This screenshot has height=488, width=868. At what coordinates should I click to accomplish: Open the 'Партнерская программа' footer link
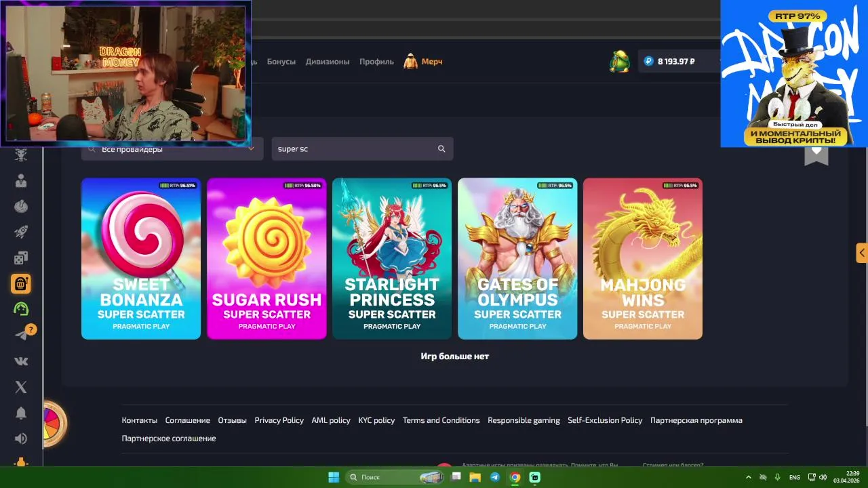click(x=696, y=420)
